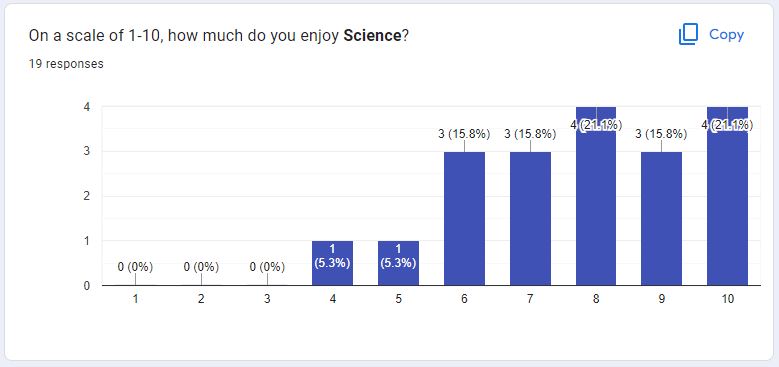This screenshot has width=779, height=367.
Task: Click x-axis label 10
Action: [727, 299]
